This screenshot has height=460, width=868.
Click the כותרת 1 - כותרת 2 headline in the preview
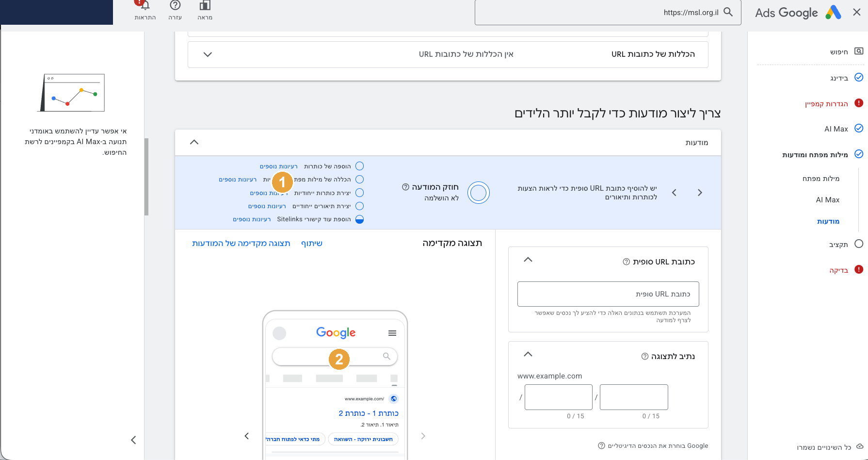click(x=369, y=413)
